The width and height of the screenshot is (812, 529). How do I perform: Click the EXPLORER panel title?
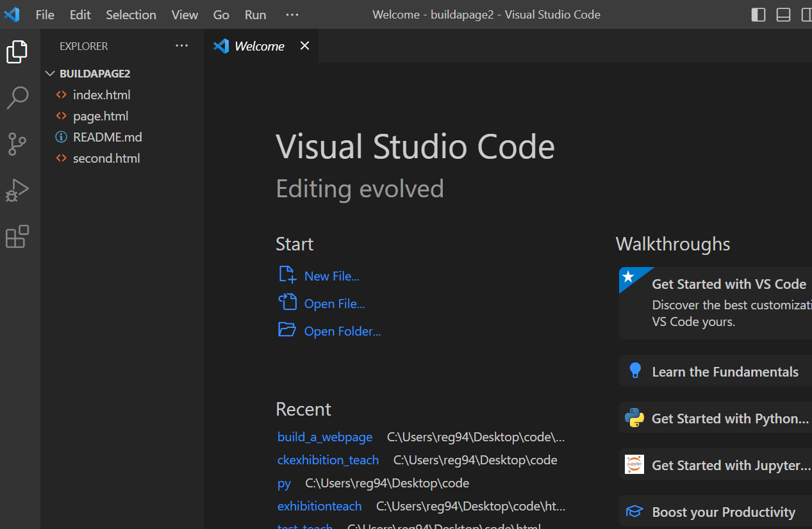84,46
